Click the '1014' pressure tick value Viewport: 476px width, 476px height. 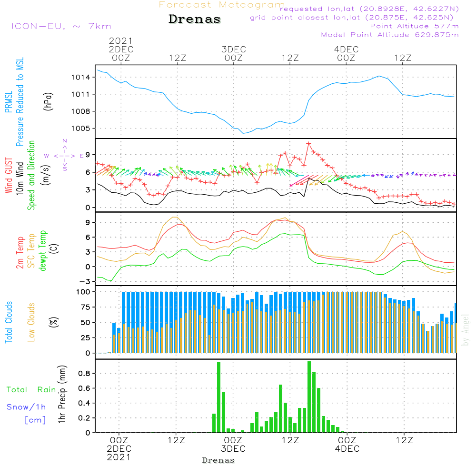click(80, 78)
